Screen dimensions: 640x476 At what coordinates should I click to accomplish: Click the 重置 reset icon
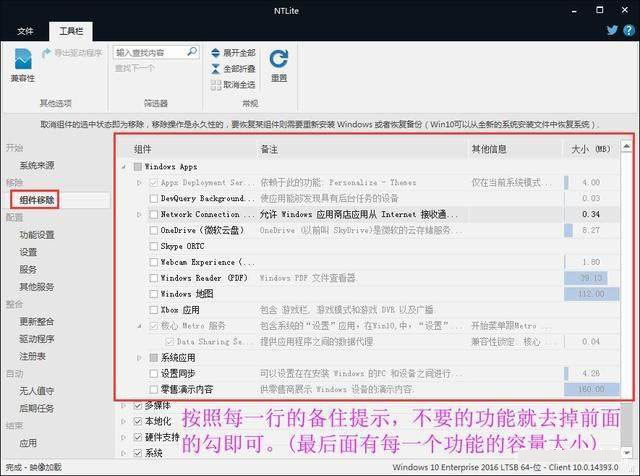pos(279,59)
